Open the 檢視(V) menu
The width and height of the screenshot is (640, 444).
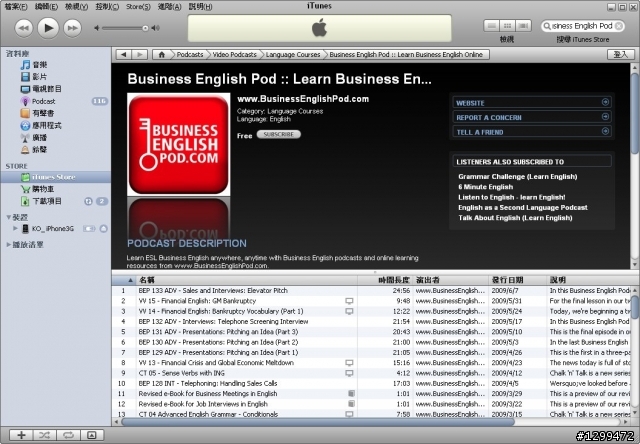point(76,7)
